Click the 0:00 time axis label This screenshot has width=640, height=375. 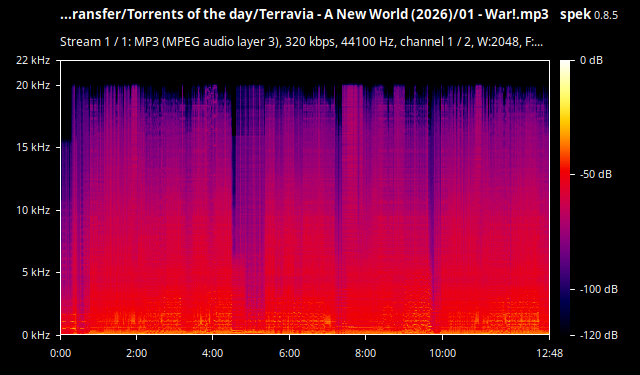(60, 353)
